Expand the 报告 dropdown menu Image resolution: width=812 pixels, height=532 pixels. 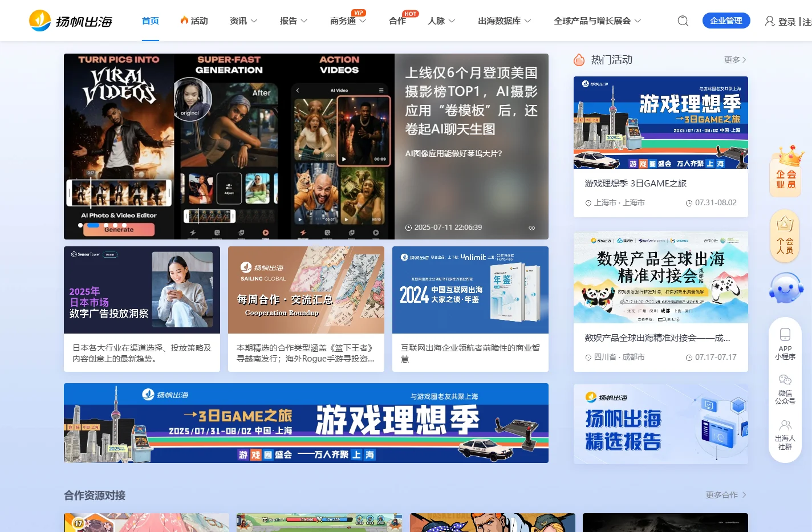click(293, 21)
